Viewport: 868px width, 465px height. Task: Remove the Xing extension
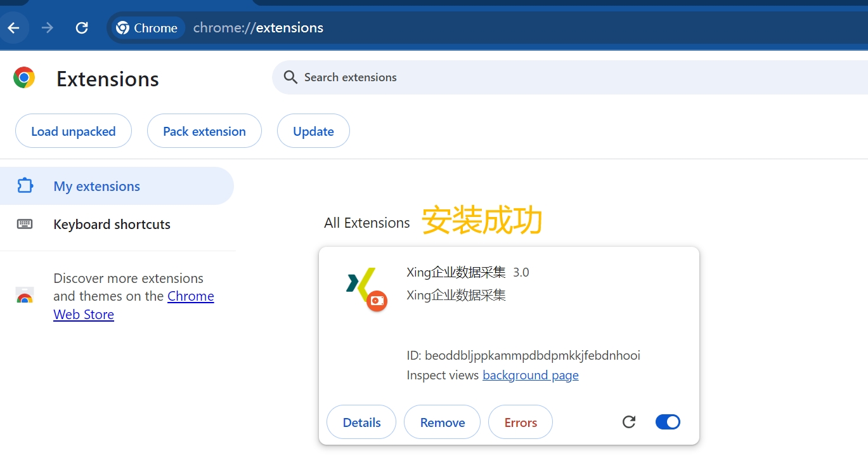(442, 422)
